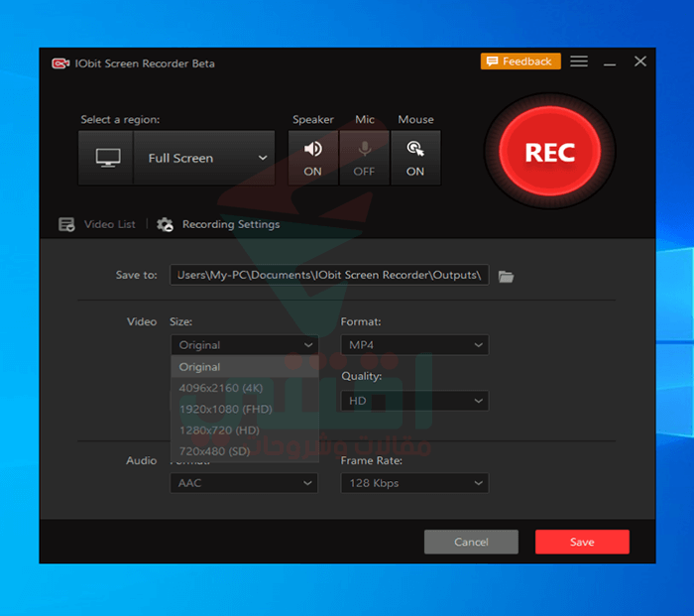Select Original from the size list
The image size is (694, 616).
coord(245,367)
